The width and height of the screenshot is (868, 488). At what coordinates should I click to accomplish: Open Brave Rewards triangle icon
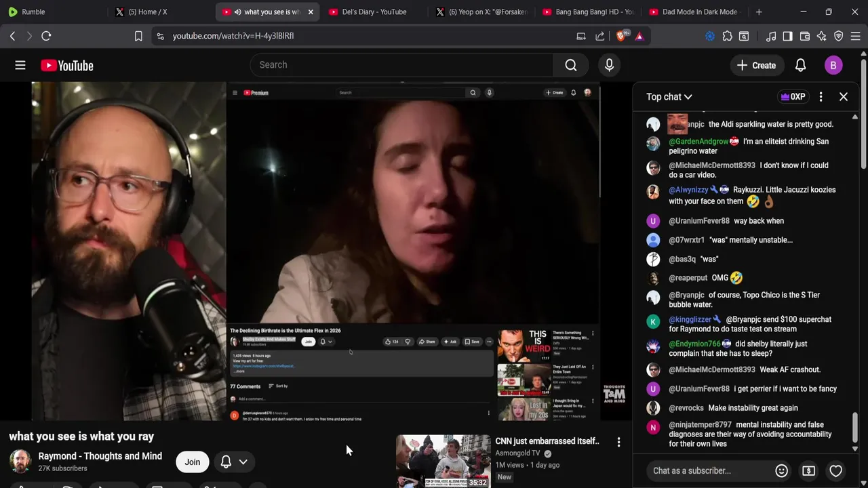tap(639, 36)
